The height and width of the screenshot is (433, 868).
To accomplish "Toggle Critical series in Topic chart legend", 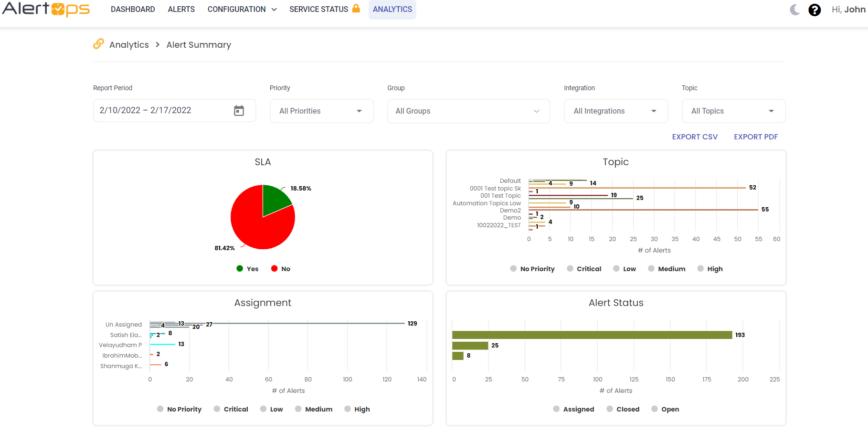I will coord(584,269).
